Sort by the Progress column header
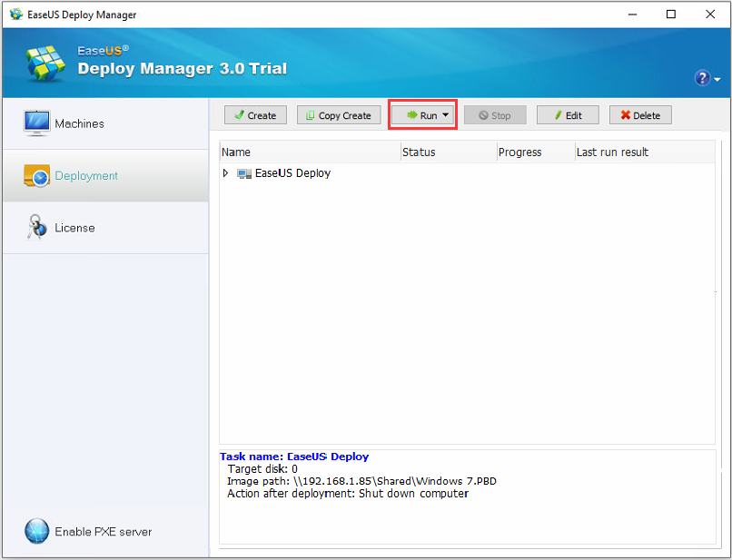The width and height of the screenshot is (732, 560). click(x=536, y=152)
